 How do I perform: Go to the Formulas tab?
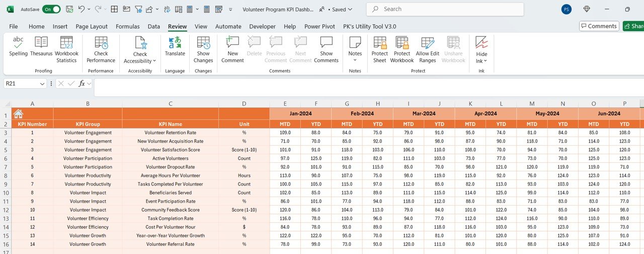(x=128, y=26)
